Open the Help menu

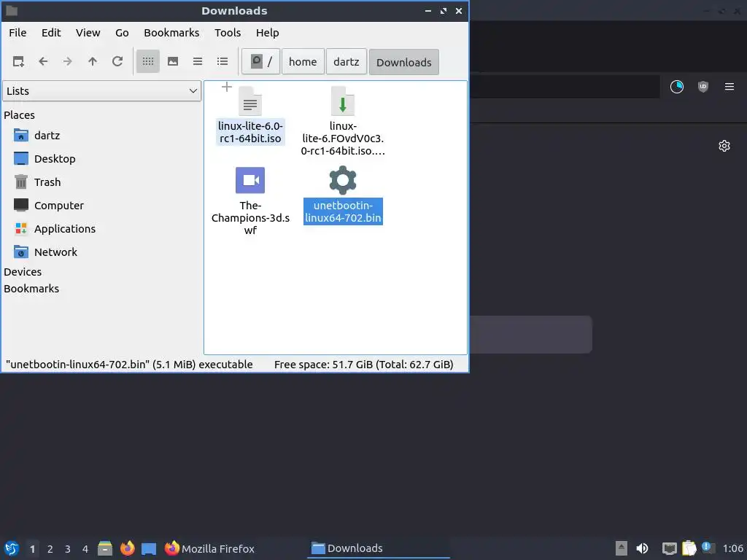tap(267, 33)
